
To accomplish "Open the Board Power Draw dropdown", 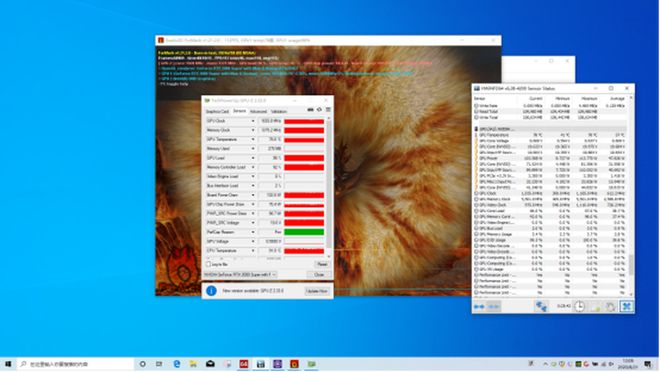I will point(253,195).
